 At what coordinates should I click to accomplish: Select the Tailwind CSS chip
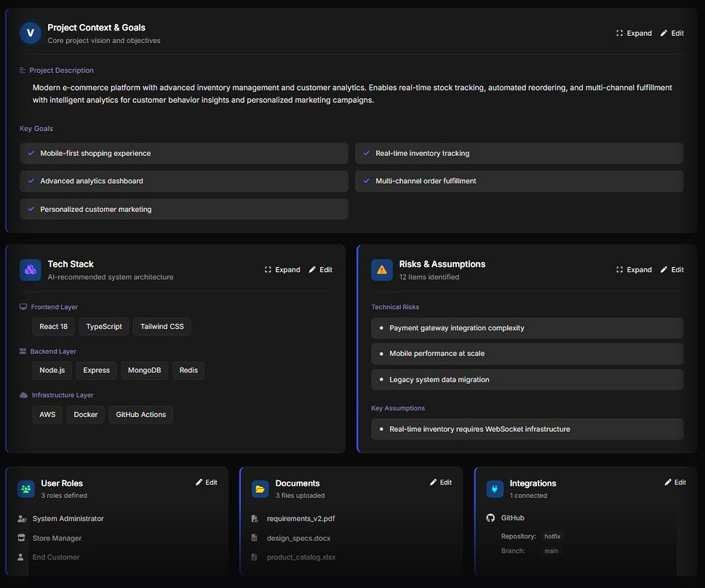tap(162, 327)
